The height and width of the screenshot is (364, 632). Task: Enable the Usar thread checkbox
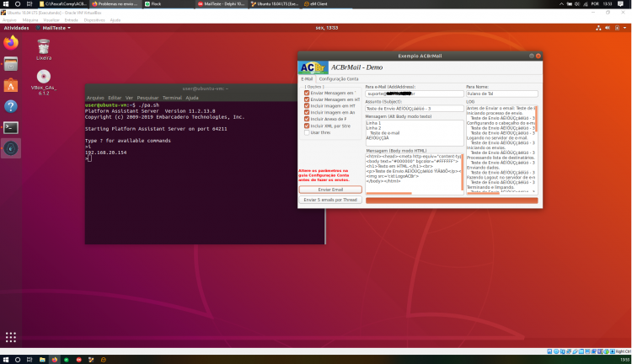(307, 132)
